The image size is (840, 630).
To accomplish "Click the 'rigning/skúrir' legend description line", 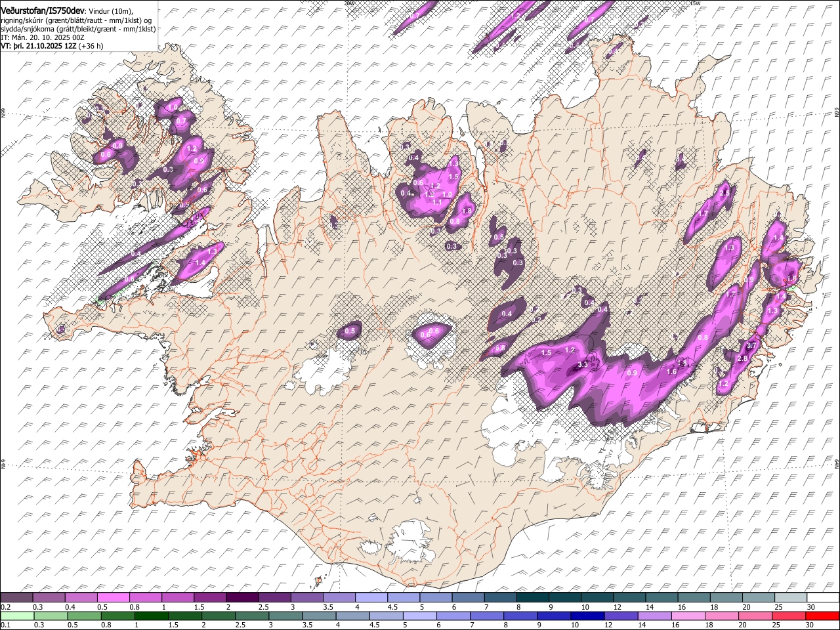I will click(77, 20).
